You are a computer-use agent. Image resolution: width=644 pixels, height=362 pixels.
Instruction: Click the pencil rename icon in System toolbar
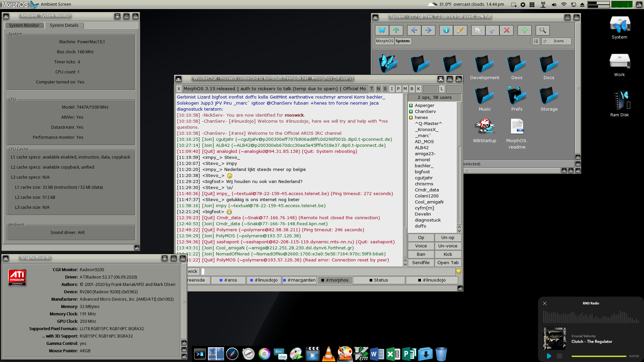click(x=460, y=30)
